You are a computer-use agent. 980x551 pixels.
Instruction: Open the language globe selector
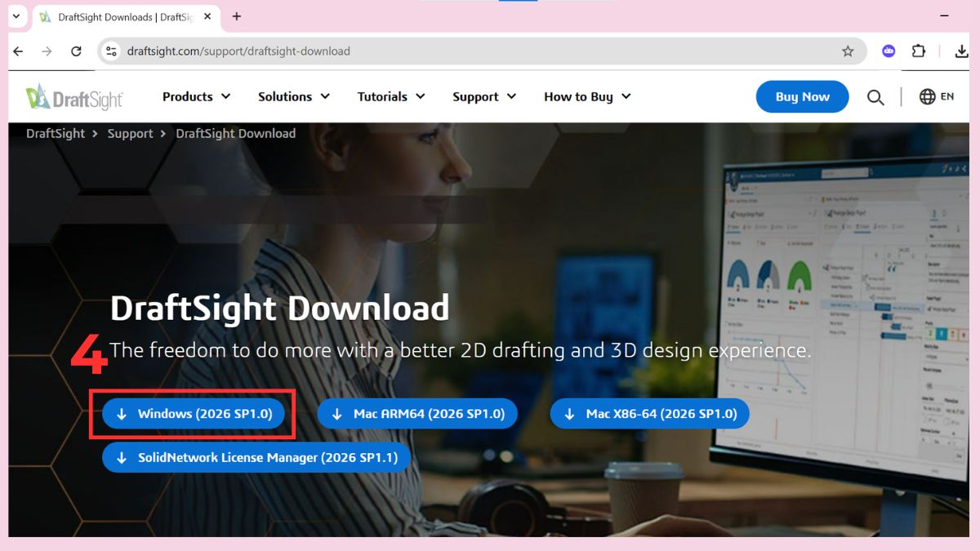pos(928,96)
